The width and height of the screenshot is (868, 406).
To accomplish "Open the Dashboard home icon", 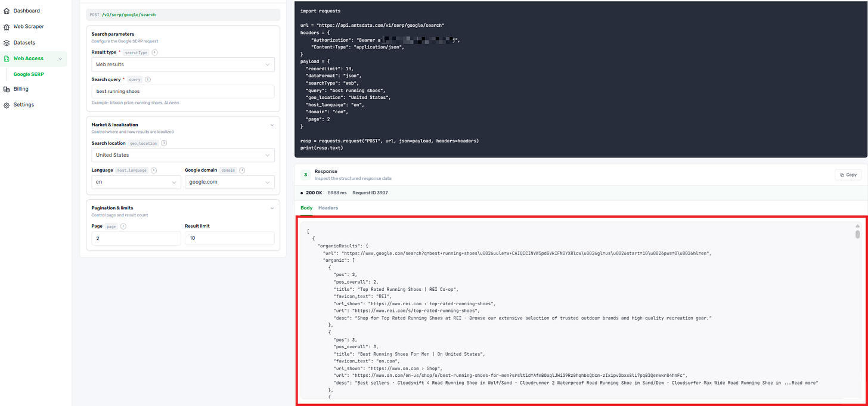I will [x=7, y=11].
